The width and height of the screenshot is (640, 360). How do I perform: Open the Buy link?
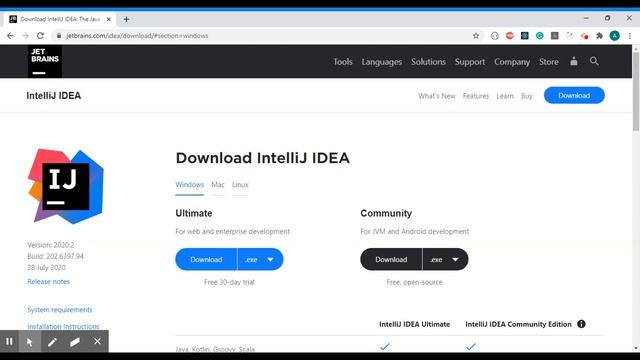coord(527,96)
